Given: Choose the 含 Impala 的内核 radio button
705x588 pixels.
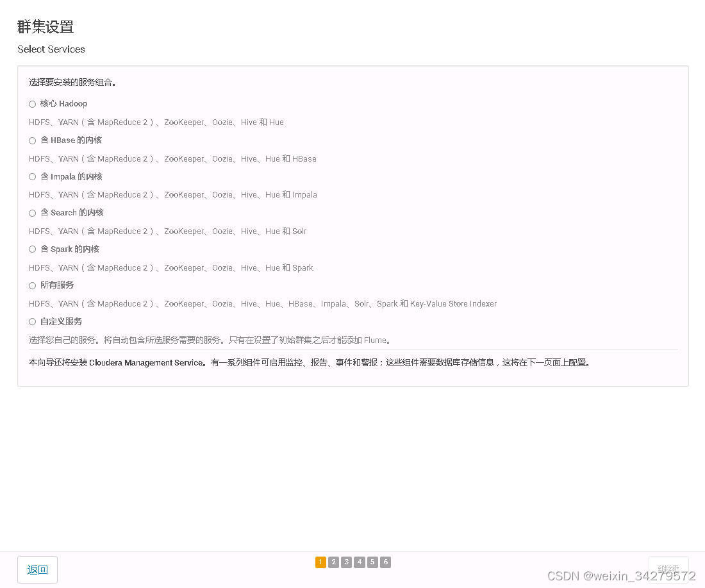Looking at the screenshot, I should pos(33,177).
